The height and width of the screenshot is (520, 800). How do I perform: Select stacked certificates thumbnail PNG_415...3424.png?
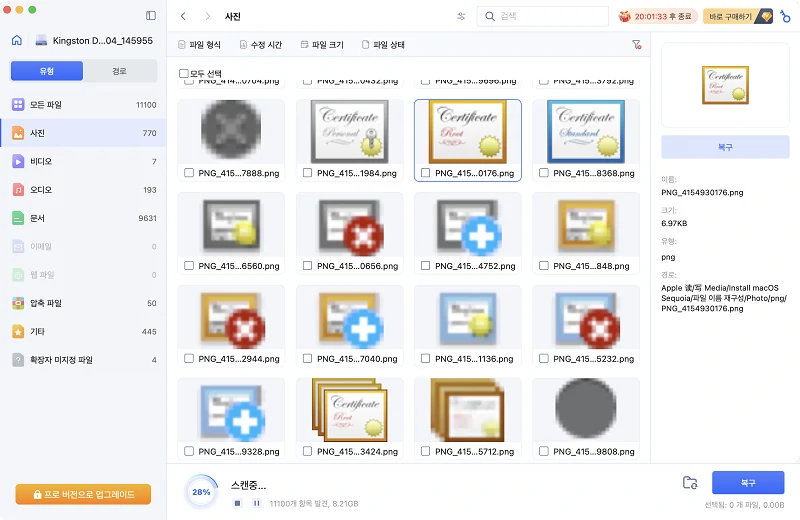[349, 410]
